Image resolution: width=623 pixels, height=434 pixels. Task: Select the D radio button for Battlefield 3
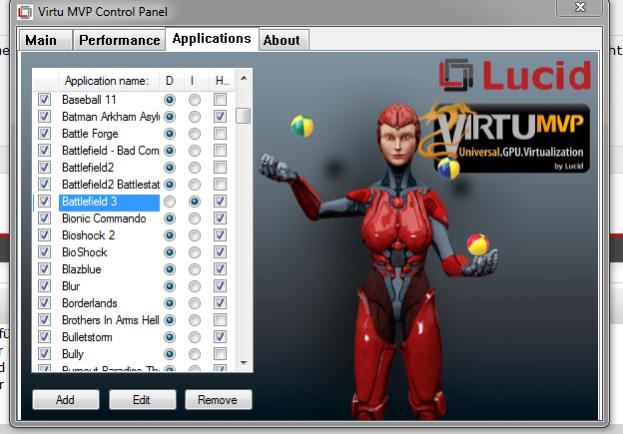pyautogui.click(x=170, y=202)
